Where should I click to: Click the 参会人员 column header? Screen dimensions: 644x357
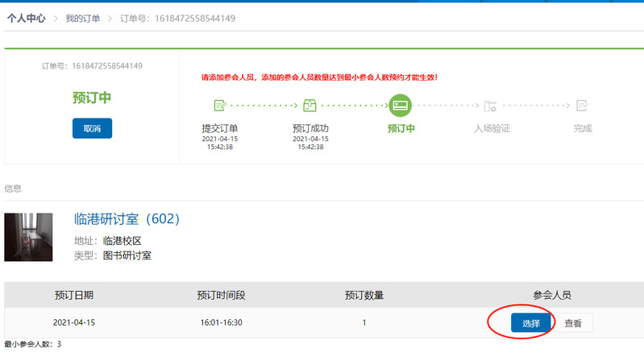552,295
